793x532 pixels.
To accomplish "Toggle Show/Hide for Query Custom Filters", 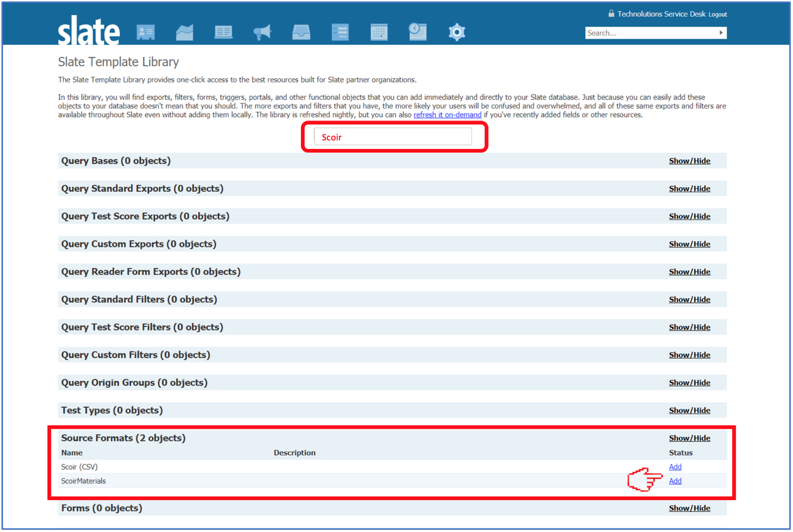I will point(689,355).
